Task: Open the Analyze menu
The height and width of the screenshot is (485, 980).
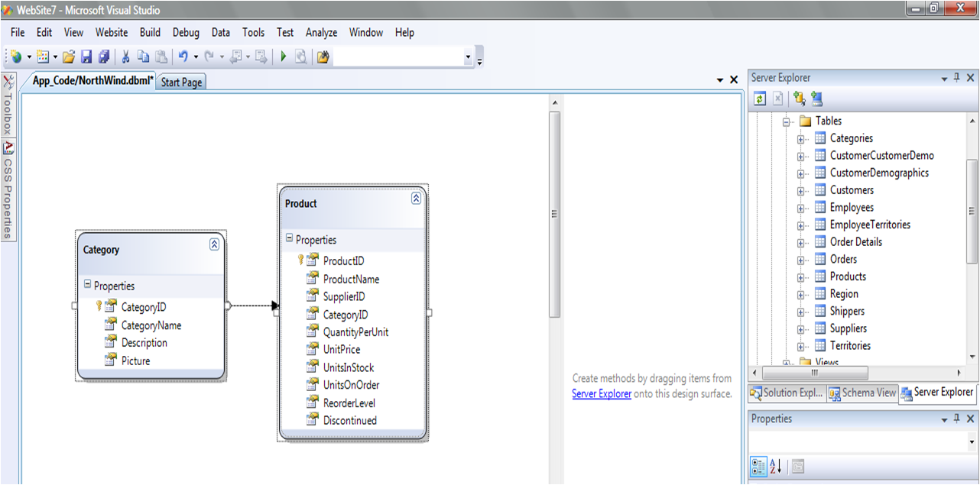Action: (321, 32)
